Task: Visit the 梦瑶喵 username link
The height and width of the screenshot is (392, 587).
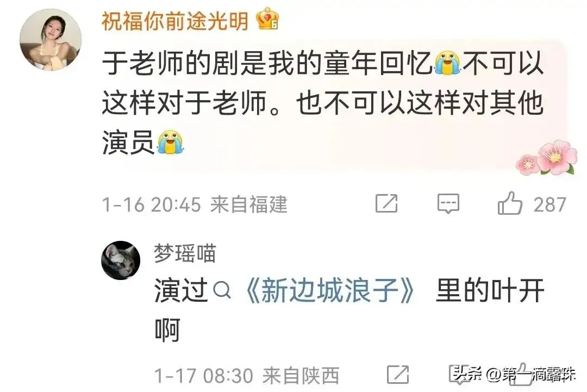Action: 185,253
